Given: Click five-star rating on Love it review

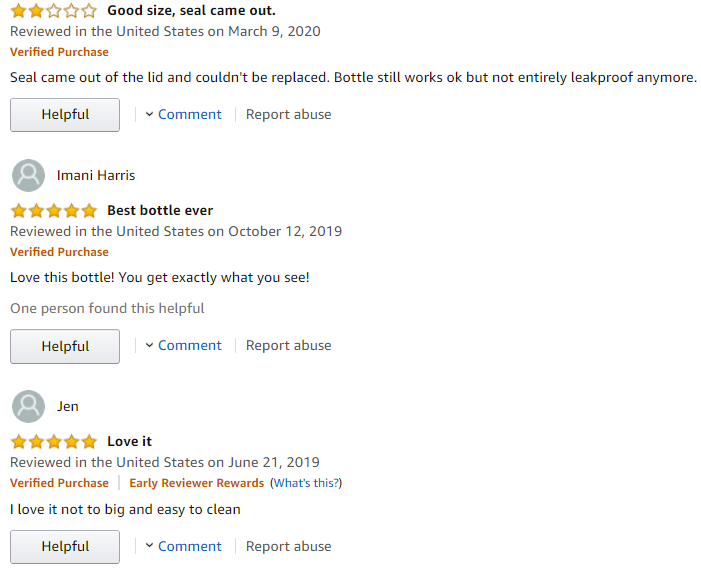Looking at the screenshot, I should 54,442.
